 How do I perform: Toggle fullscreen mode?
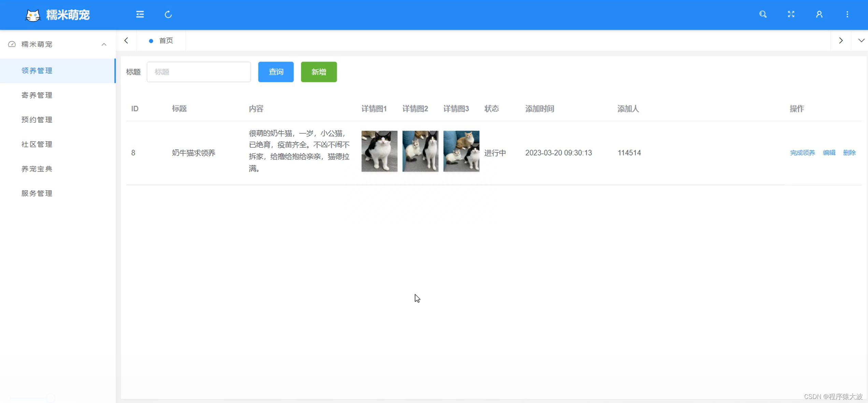point(791,14)
